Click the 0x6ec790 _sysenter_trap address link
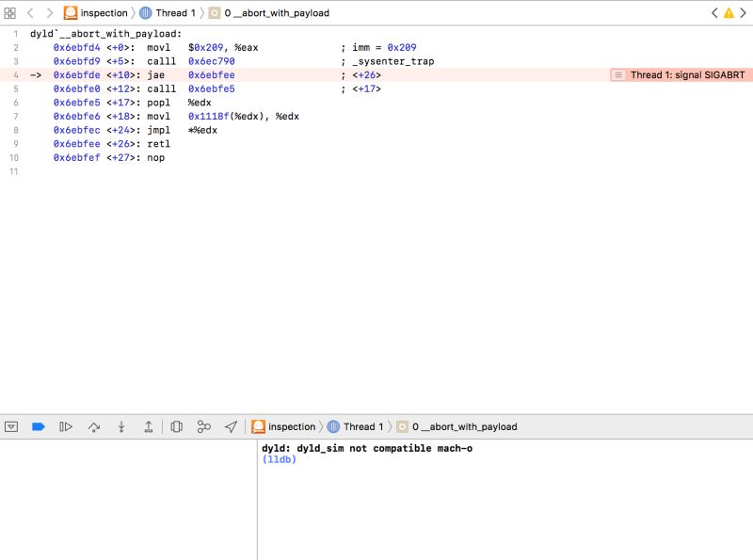 click(211, 60)
